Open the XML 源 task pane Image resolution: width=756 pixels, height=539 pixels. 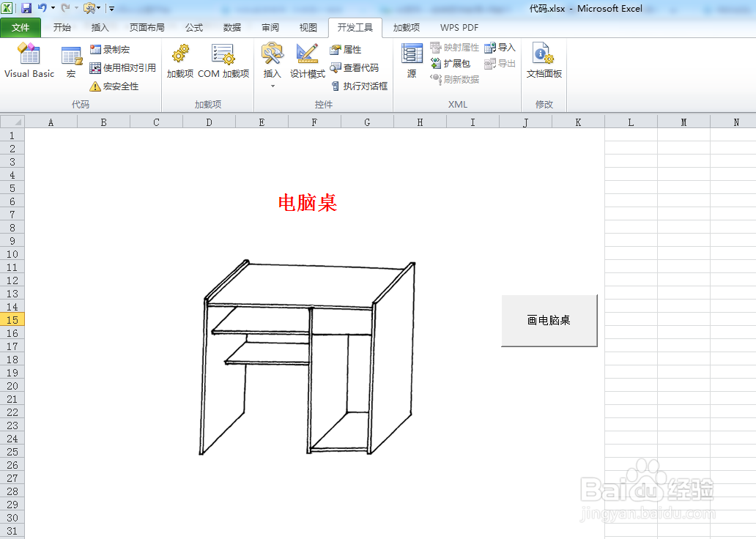coord(411,62)
